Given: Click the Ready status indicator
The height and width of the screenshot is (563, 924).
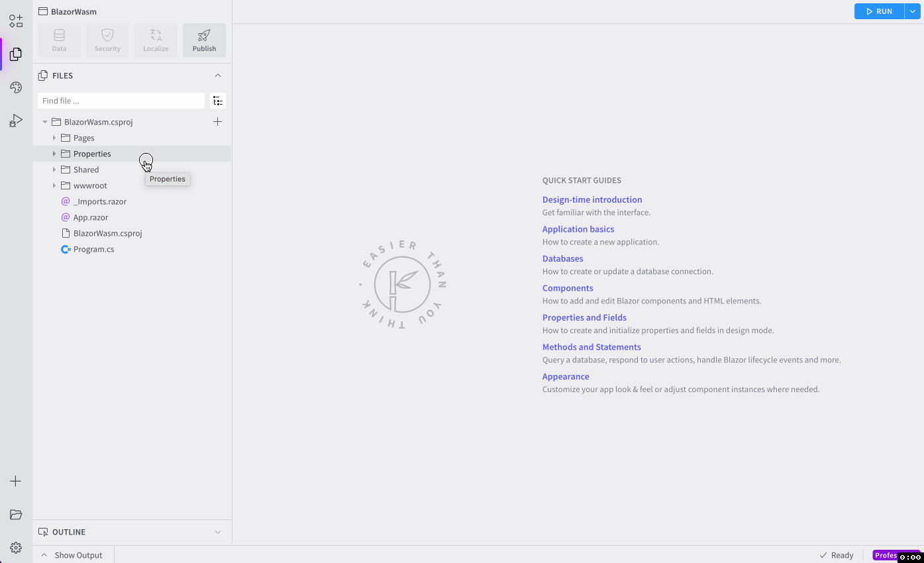Looking at the screenshot, I should coord(837,555).
